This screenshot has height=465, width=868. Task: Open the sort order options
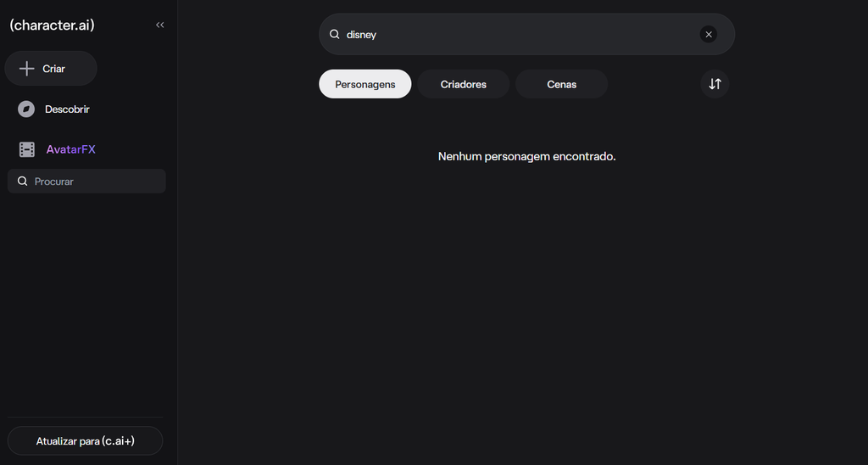(x=715, y=84)
